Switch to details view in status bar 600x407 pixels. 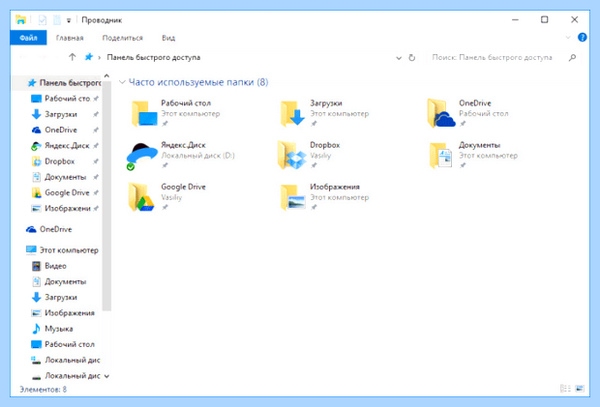click(566, 389)
